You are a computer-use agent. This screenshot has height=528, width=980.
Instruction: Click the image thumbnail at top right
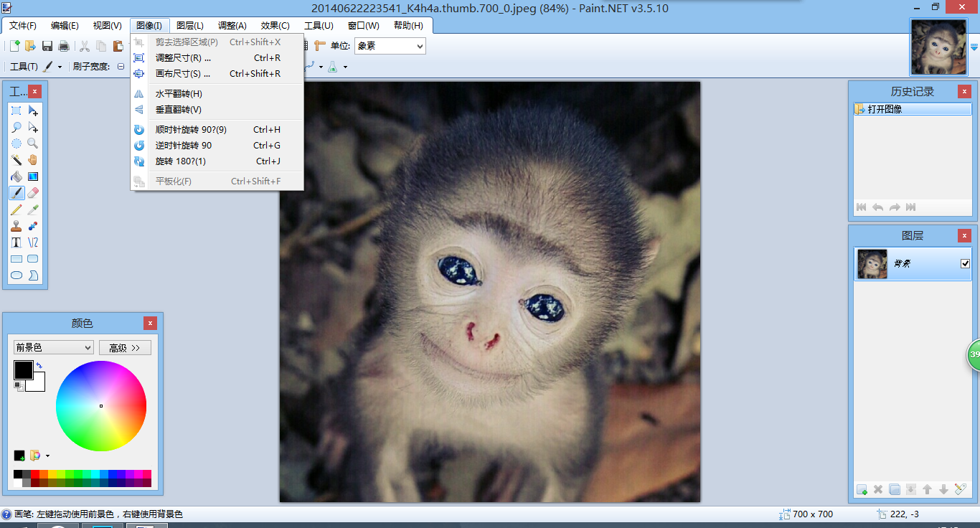coord(938,47)
